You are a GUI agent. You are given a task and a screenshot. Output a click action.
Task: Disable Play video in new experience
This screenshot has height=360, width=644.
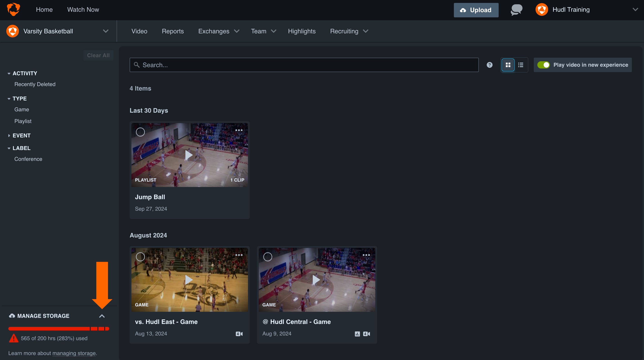point(545,65)
